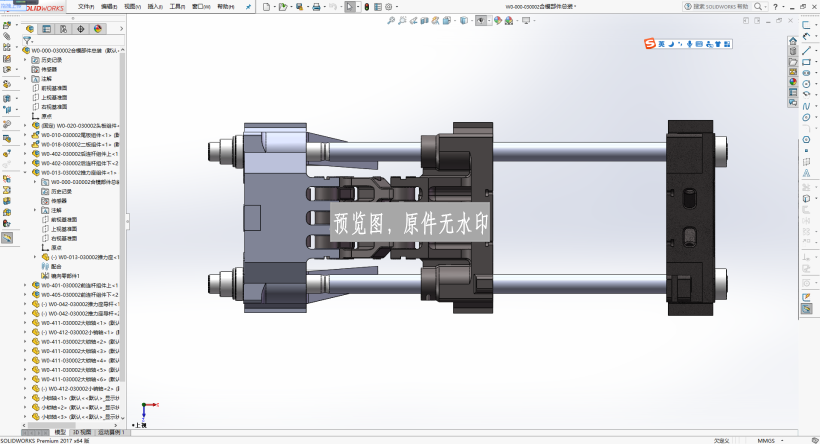Switch to the PropertyManager tab
820x444 pixels.
[x=47, y=29]
